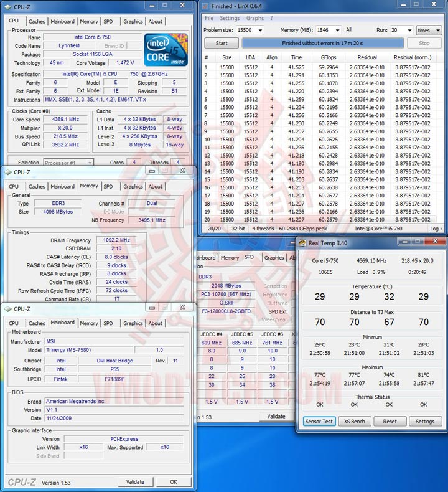Click Reset button in Real Temp
This screenshot has width=448, height=492.
pyautogui.click(x=390, y=422)
